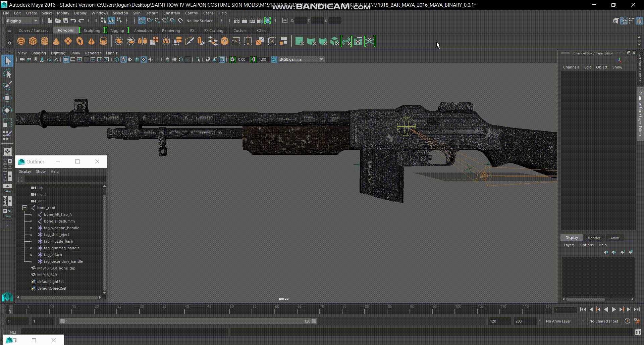Toggle the film gate viewport button
The image size is (644, 345).
(x=73, y=59)
